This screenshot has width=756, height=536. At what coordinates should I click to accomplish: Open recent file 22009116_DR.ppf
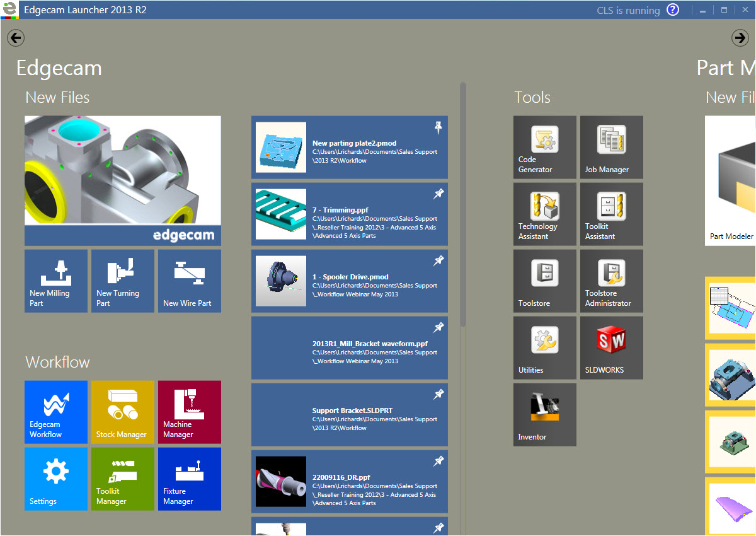350,481
